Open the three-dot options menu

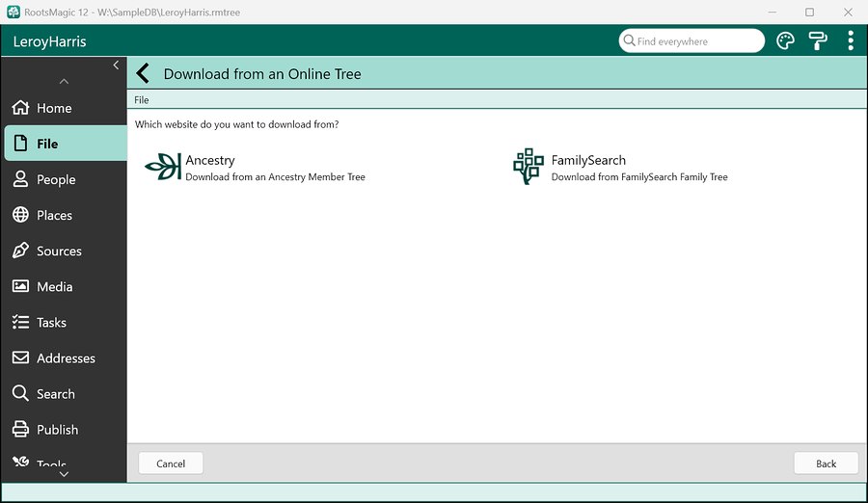pyautogui.click(x=851, y=40)
